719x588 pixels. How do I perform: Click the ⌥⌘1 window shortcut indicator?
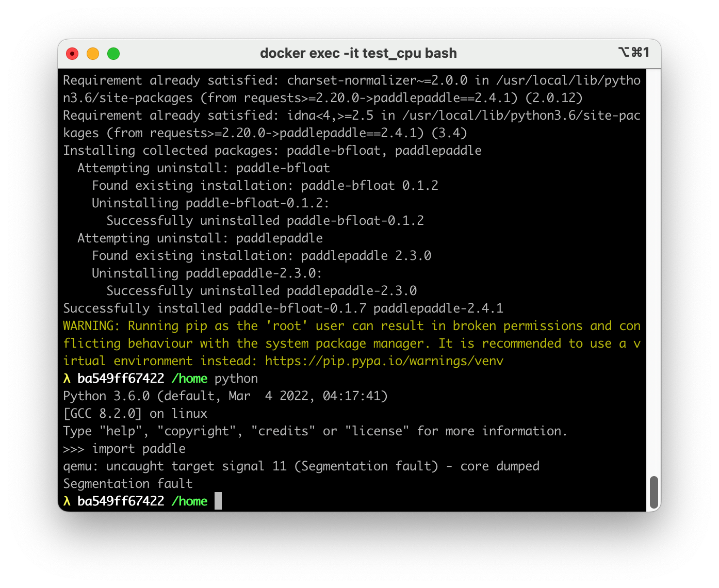(x=633, y=53)
